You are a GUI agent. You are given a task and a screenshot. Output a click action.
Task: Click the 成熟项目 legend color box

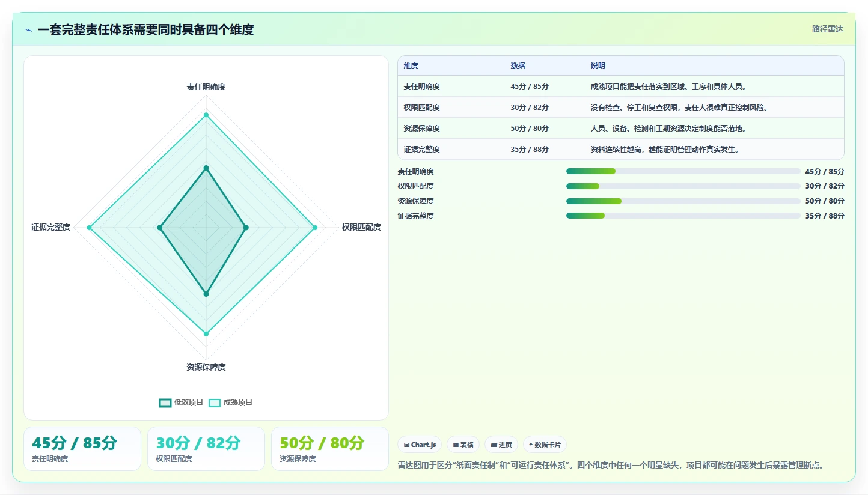click(x=215, y=402)
